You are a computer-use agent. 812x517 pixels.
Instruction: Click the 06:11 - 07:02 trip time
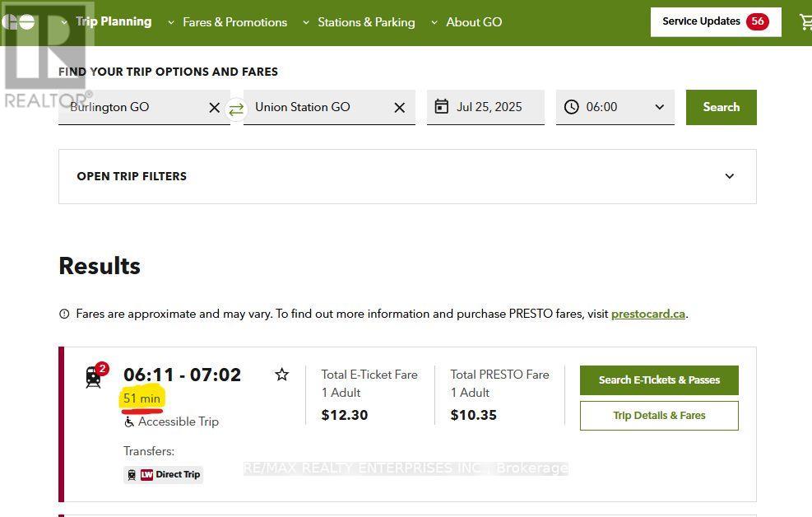[x=183, y=375]
